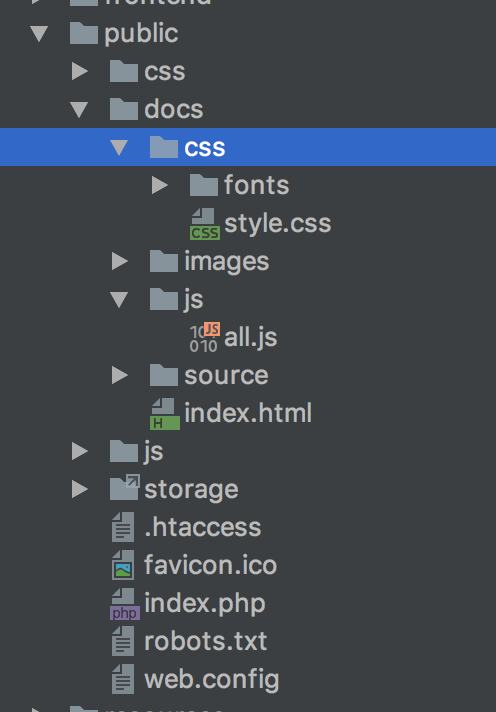496x712 pixels.
Task: Open .htaccess file
Action: point(203,528)
